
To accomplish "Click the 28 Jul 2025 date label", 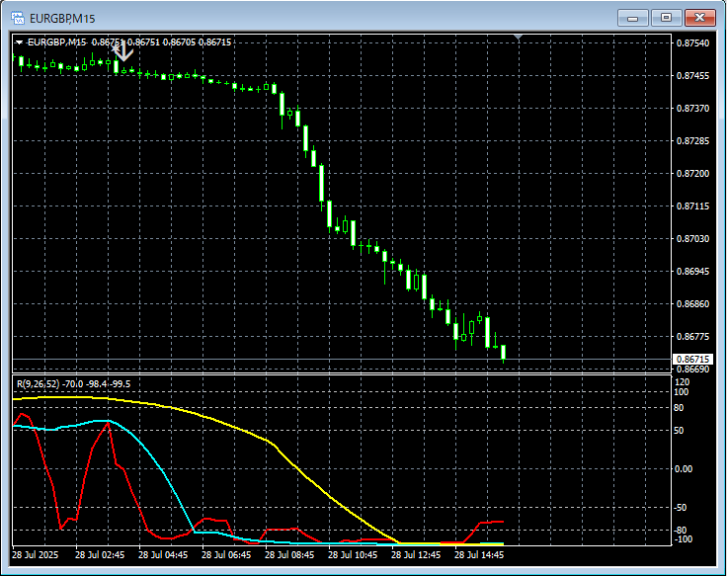I will (x=38, y=555).
